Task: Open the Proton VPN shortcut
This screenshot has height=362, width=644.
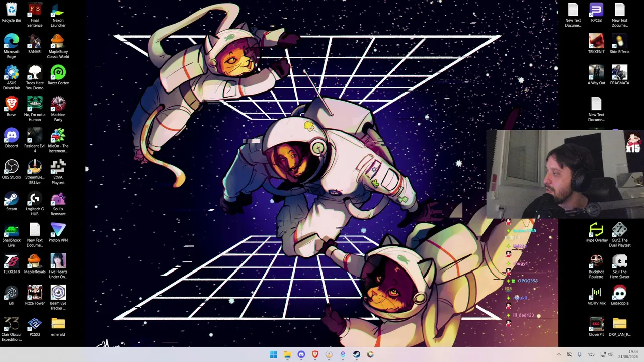Action: pyautogui.click(x=58, y=233)
